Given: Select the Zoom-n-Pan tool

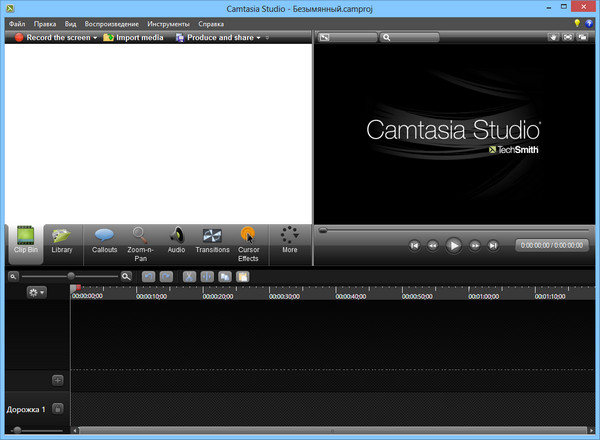Looking at the screenshot, I should (140, 241).
